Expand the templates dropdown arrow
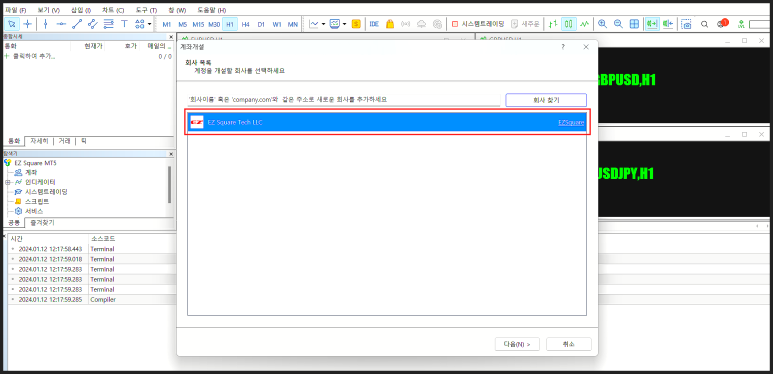 click(x=345, y=24)
